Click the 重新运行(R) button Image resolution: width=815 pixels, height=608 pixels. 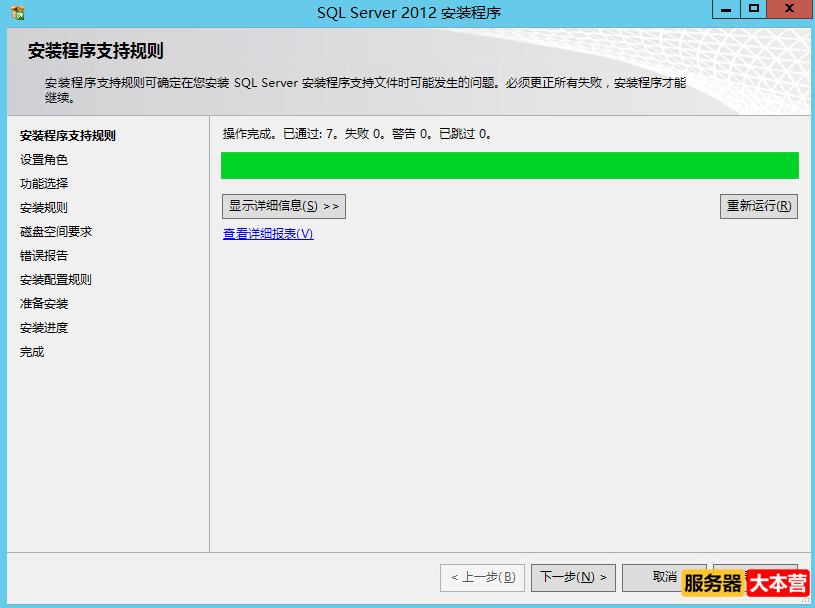click(x=759, y=206)
